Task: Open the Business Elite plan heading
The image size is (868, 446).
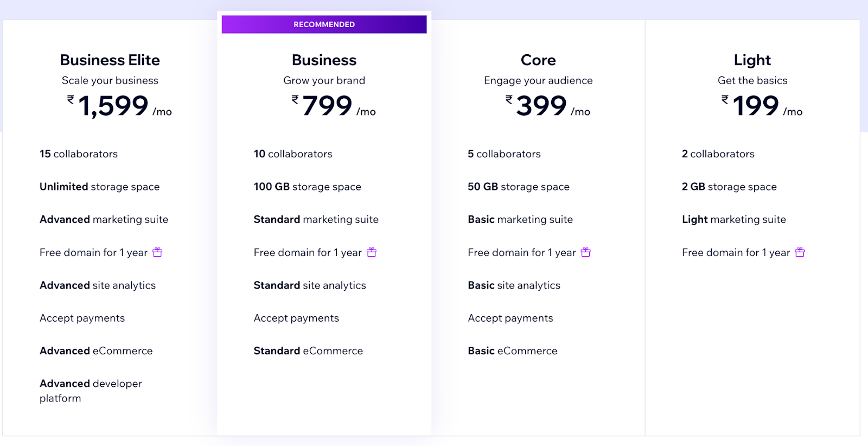Action: pos(110,60)
